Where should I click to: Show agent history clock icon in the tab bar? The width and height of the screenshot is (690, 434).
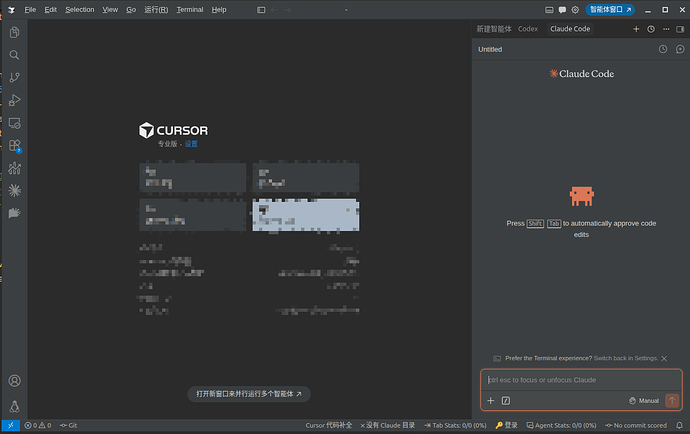pos(651,29)
